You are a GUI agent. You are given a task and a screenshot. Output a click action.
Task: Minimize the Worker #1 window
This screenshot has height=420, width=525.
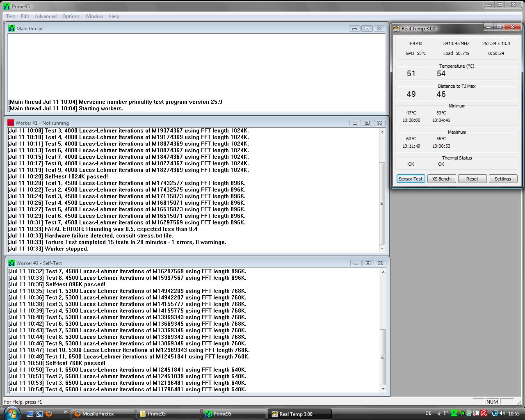click(355, 123)
